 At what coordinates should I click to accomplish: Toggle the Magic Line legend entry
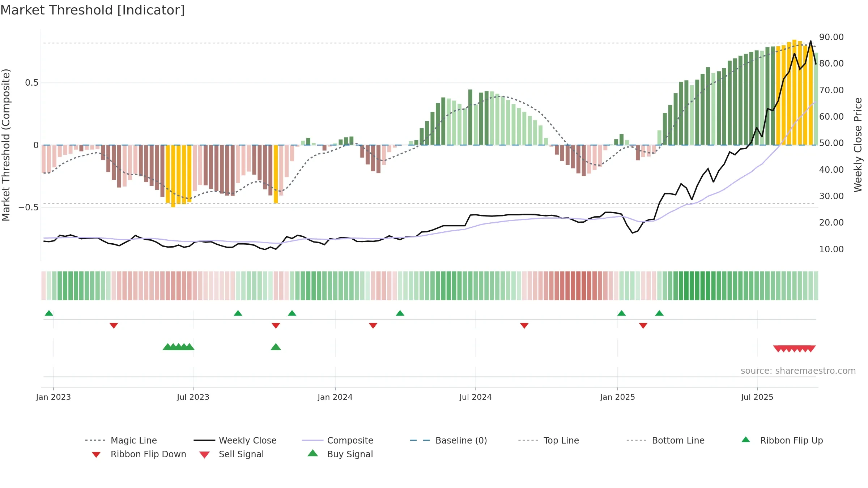(x=121, y=440)
